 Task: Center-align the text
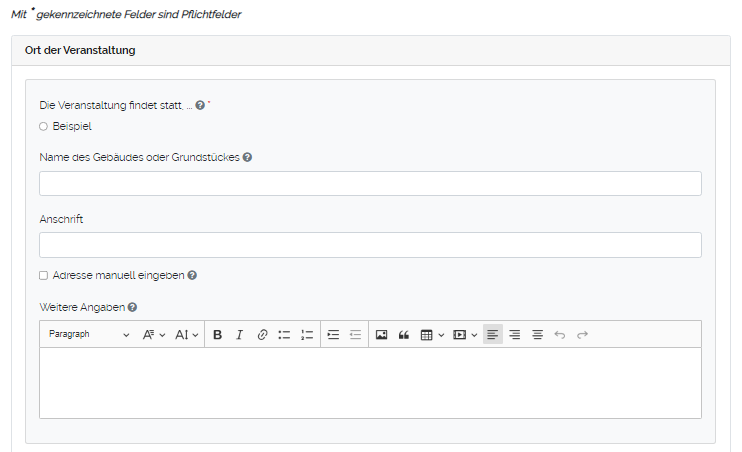click(537, 335)
